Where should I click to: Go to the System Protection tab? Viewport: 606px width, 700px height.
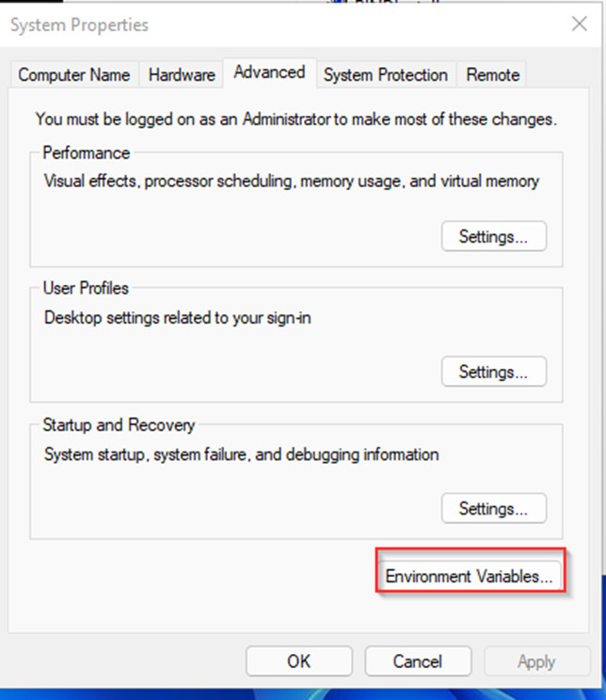click(x=386, y=74)
